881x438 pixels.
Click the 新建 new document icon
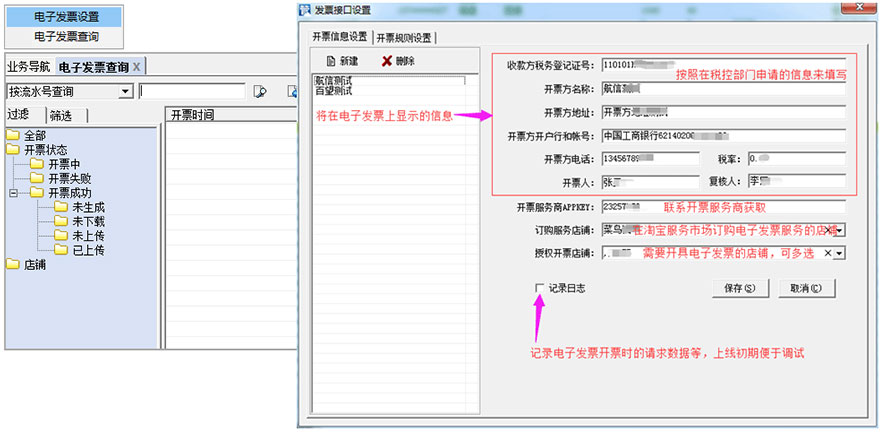(x=331, y=61)
